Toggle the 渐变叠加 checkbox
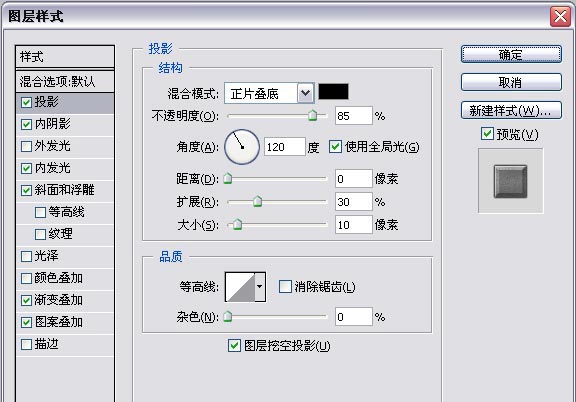The image size is (576, 402). click(x=26, y=300)
